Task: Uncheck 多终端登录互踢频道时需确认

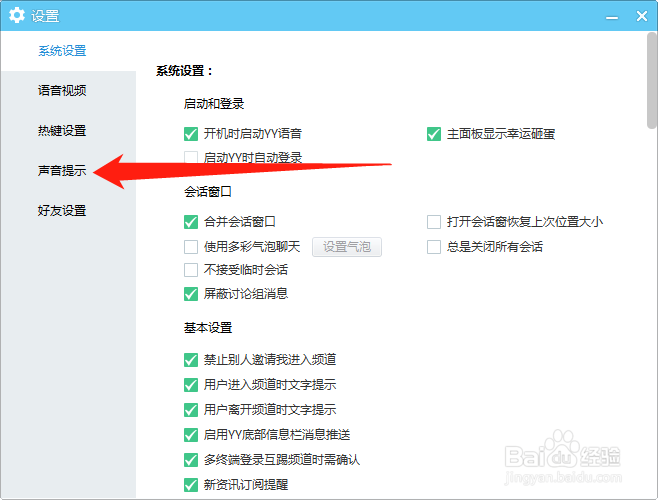Action: (191, 460)
